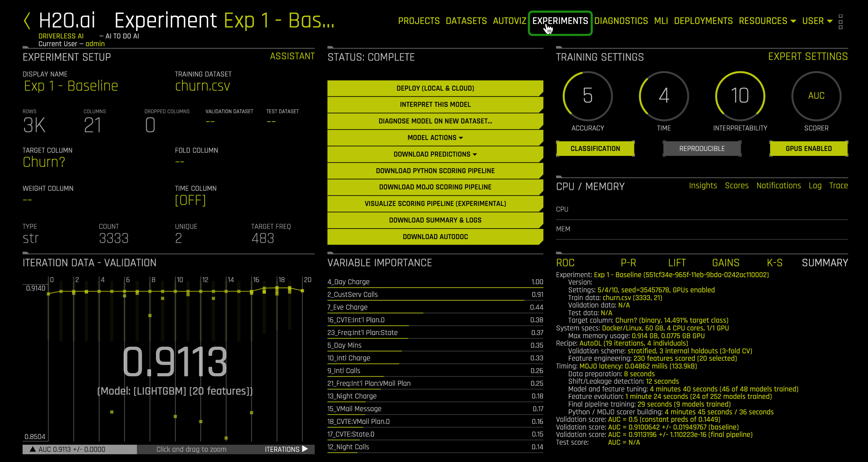This screenshot has height=462, width=868.
Task: Go to PROJECTS in navigation
Action: point(419,21)
